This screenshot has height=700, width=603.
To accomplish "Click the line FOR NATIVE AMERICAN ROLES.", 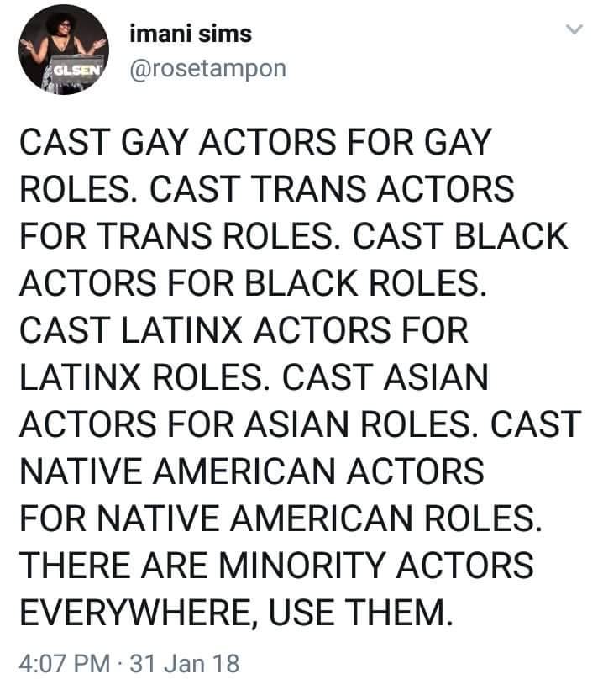I will tap(281, 518).
